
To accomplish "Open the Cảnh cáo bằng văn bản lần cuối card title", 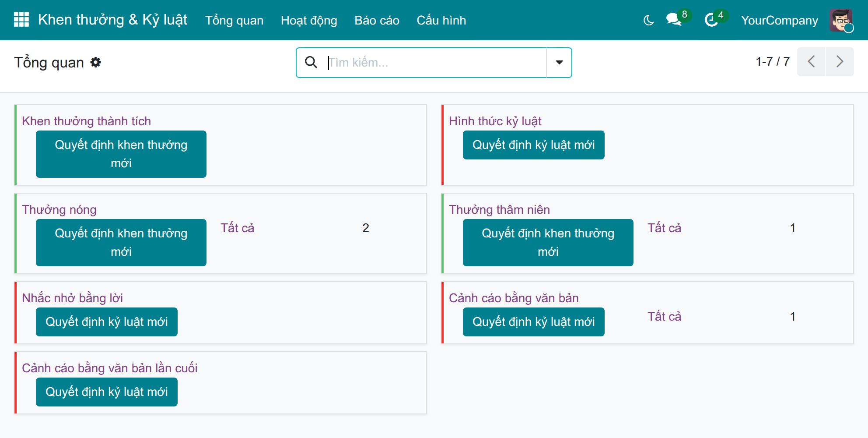I will tap(110, 368).
